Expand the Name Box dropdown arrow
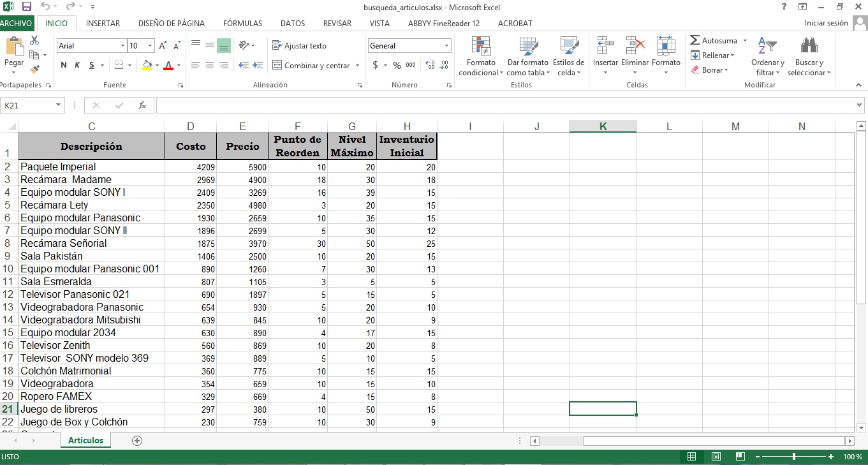Viewport: 868px width, 465px height. tap(59, 105)
